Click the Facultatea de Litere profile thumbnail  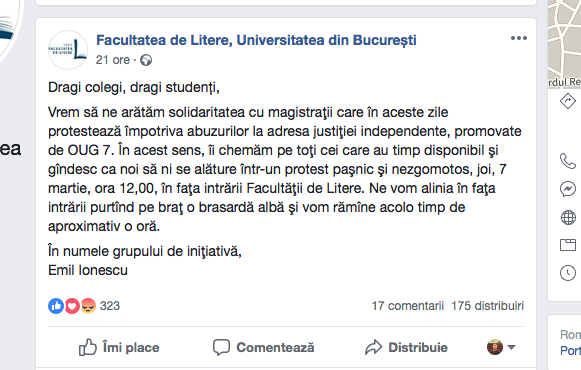(68, 50)
